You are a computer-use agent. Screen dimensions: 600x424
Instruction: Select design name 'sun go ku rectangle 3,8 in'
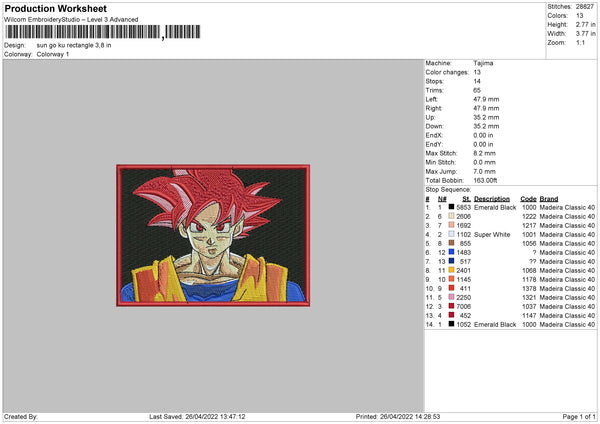tap(74, 45)
